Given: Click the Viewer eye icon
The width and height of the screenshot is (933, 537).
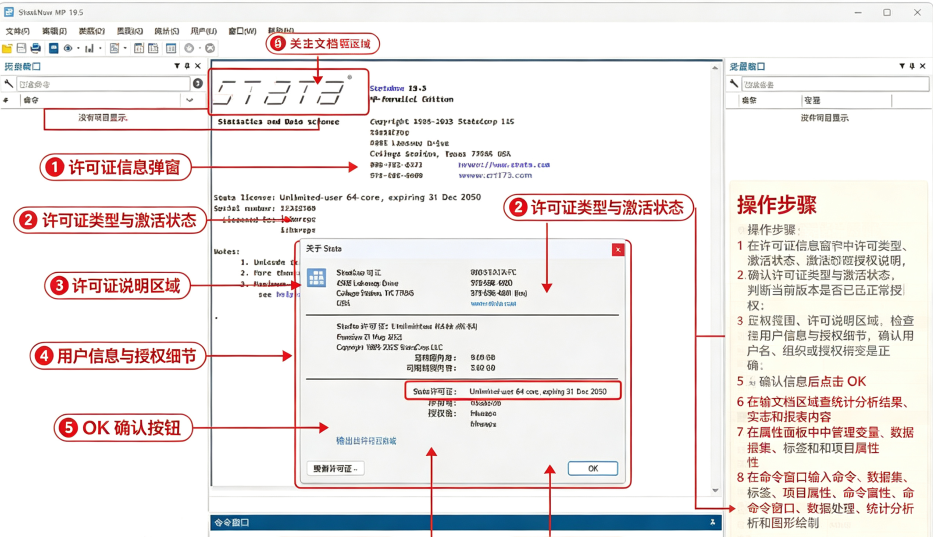Looking at the screenshot, I should (x=68, y=48).
